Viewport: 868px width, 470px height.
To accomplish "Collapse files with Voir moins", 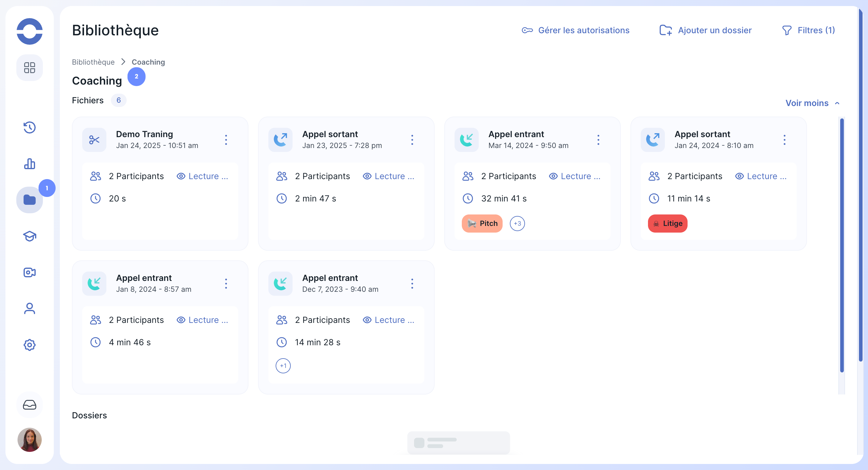I will (x=812, y=103).
